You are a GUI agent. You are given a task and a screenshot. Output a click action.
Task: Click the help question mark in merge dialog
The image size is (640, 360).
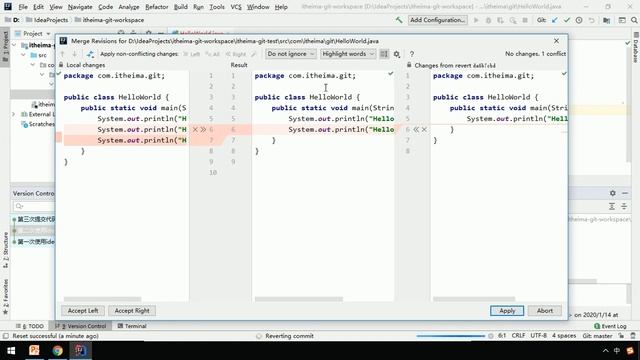(x=412, y=54)
